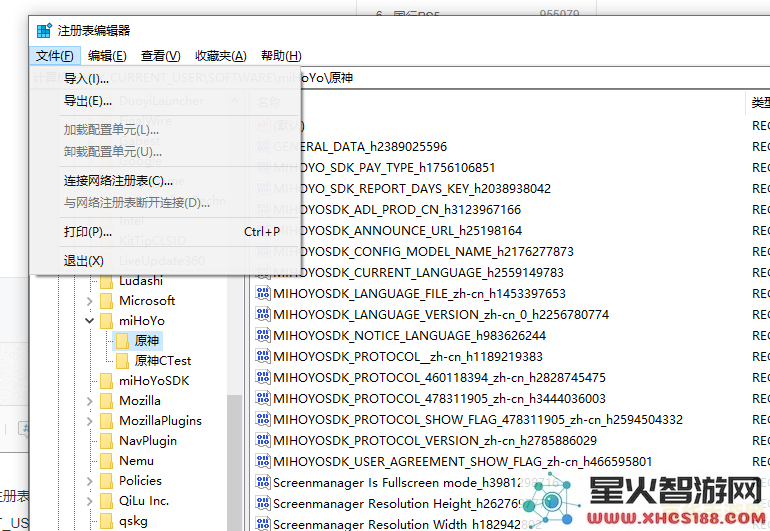This screenshot has height=531, width=770.
Task: Click binary icon of MIHOYOSDK_PROTOCOL_VERSION value
Action: pos(263,441)
